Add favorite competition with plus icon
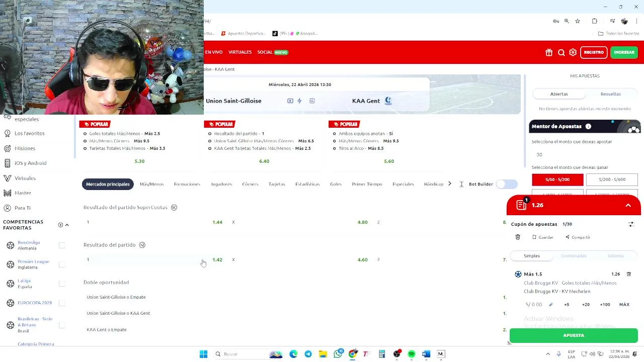This screenshot has width=644, height=362. coord(60,225)
